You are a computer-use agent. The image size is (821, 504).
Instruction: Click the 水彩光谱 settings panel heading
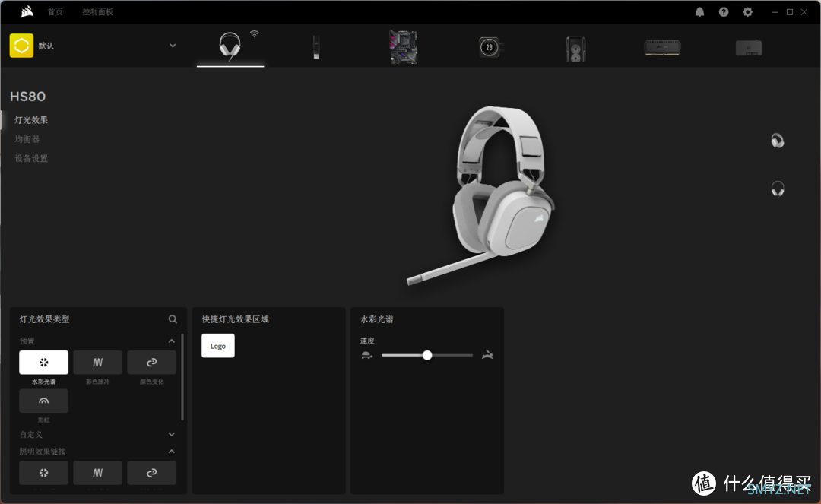pyautogui.click(x=377, y=319)
